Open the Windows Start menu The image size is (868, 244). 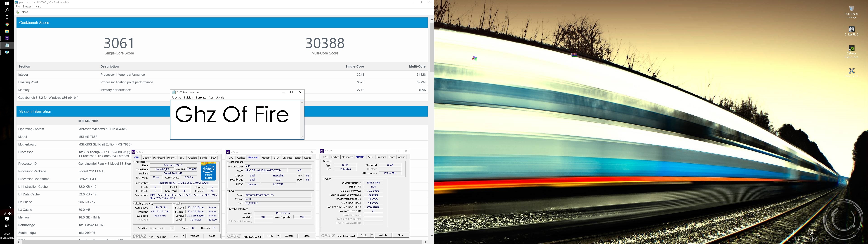pos(7,3)
